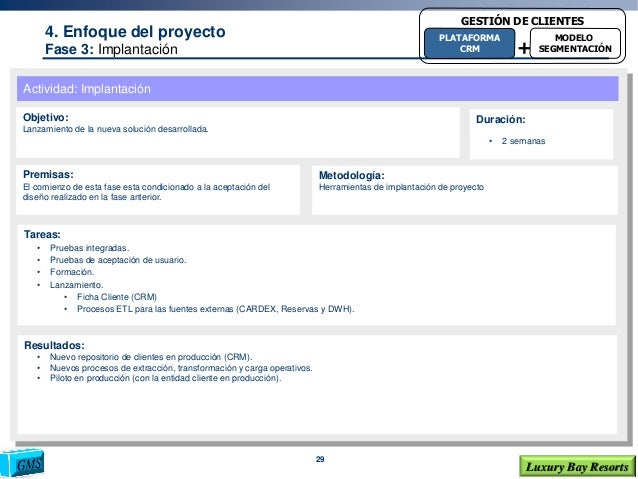Click 'Herramientas de implantación de proyecto'
This screenshot has height=479, width=638.
(401, 187)
